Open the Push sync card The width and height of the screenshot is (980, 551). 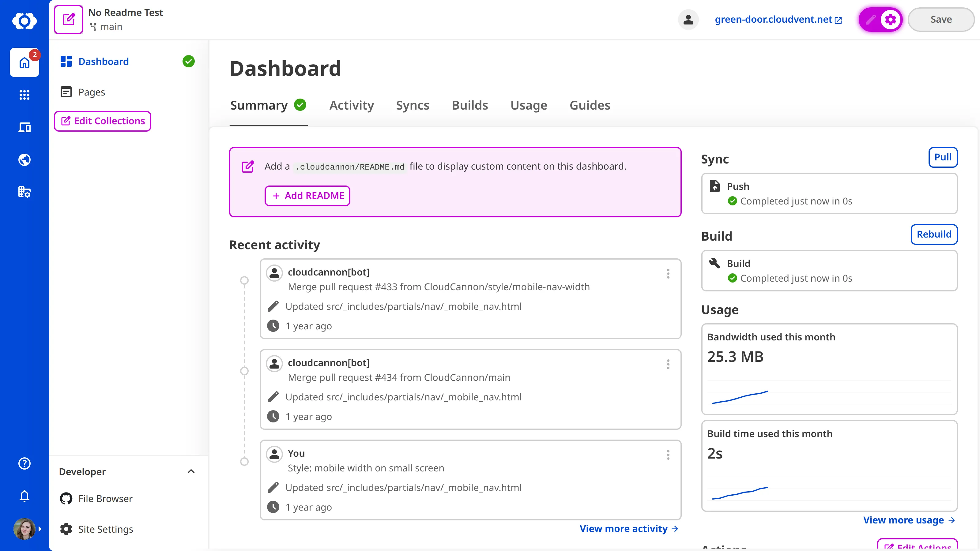[x=829, y=193]
